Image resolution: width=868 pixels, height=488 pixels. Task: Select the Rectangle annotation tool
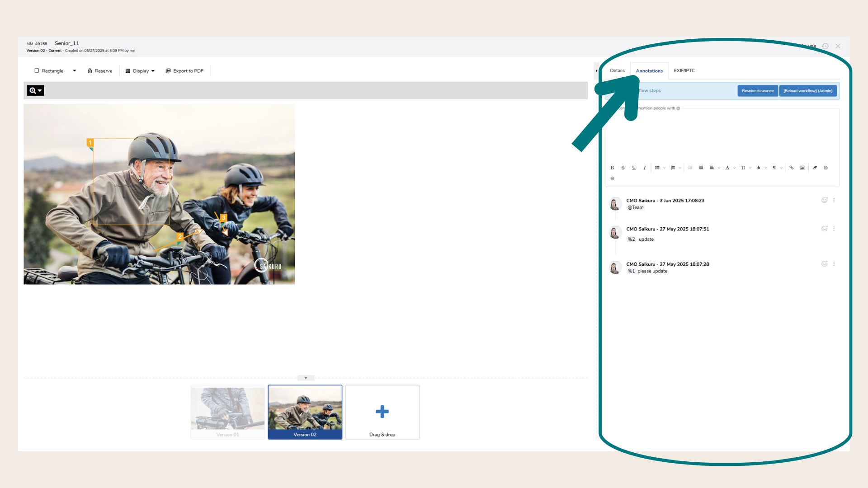click(49, 71)
